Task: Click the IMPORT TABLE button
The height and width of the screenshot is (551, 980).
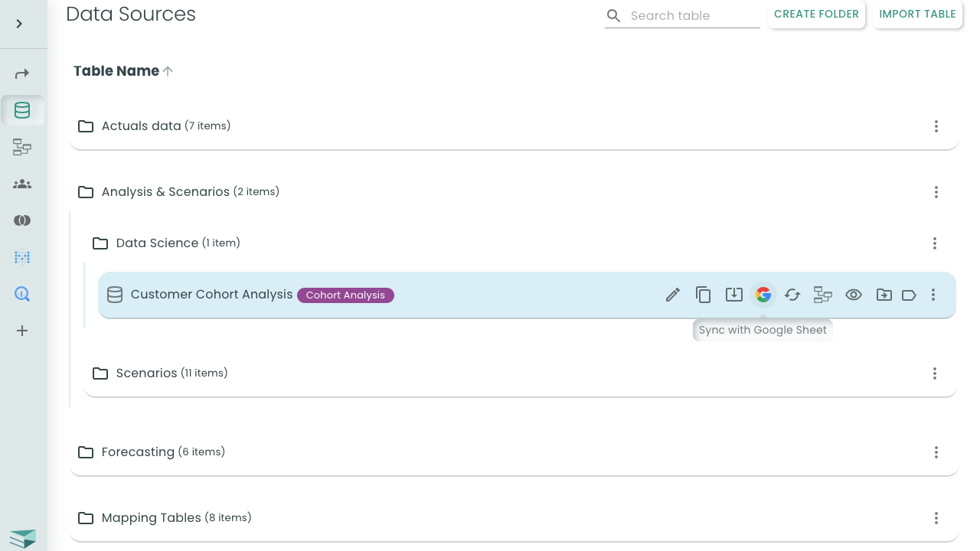Action: coord(917,15)
